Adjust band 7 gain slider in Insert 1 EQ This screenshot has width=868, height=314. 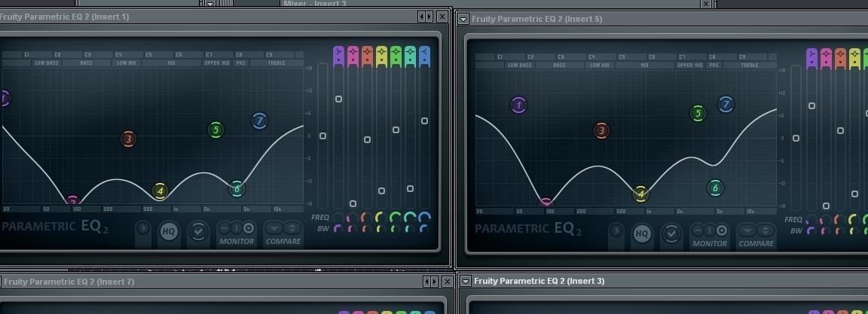425,120
